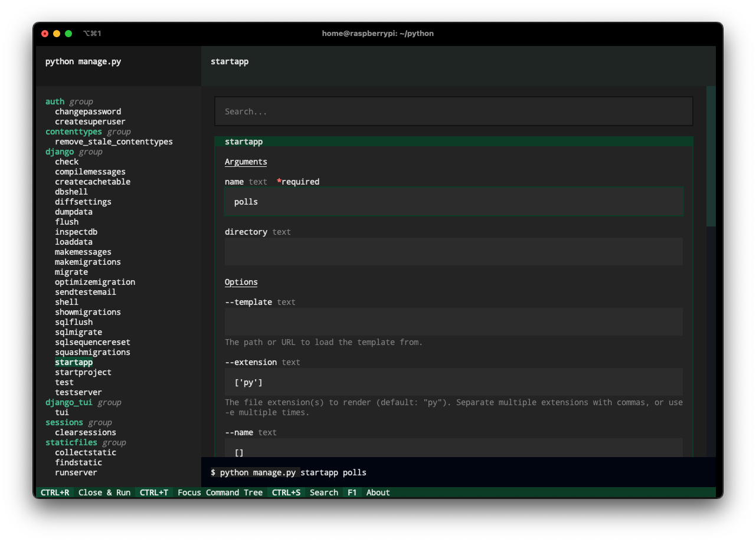
Task: Select the flush command
Action: point(67,222)
